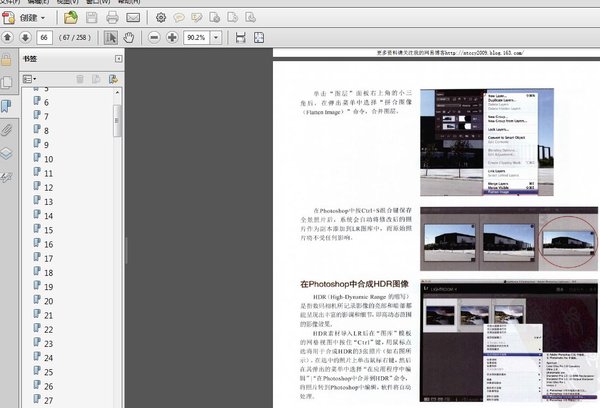Viewport: 600px width, 408px height.
Task: Show the Page Thumbnails panel
Action: coord(7,81)
